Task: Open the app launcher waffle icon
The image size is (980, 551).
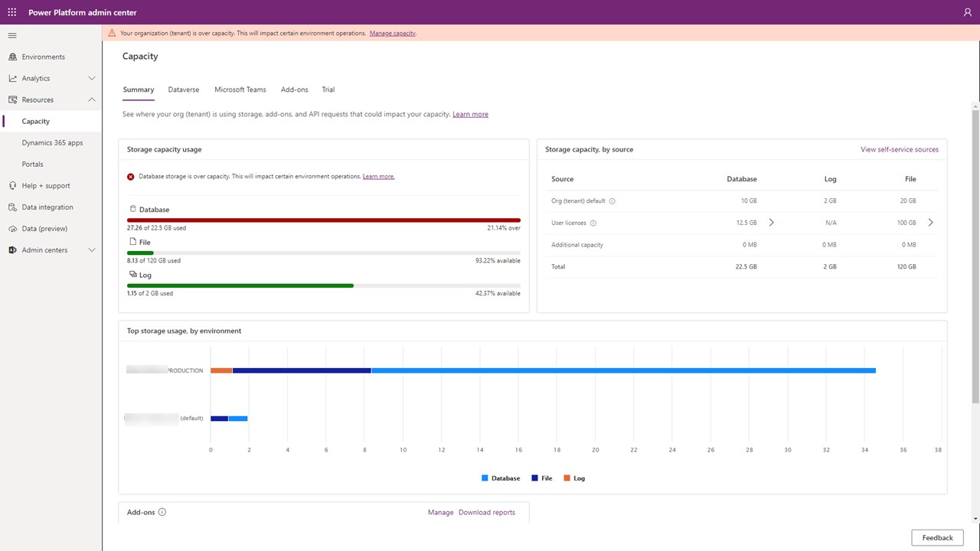Action: click(11, 12)
